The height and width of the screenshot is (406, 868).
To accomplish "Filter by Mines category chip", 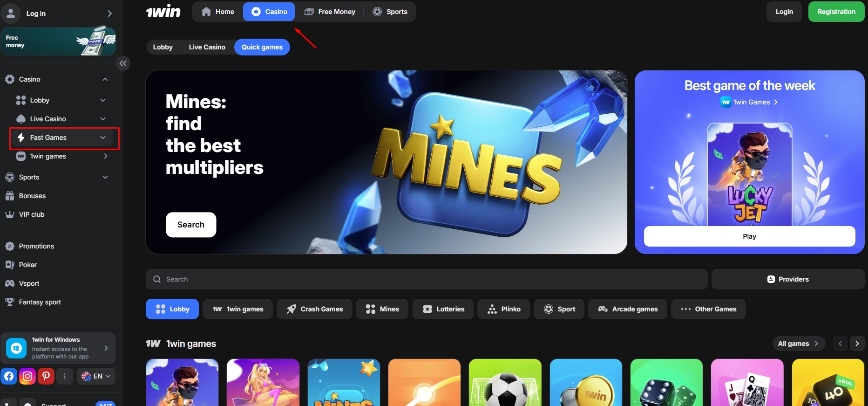I will 382,309.
